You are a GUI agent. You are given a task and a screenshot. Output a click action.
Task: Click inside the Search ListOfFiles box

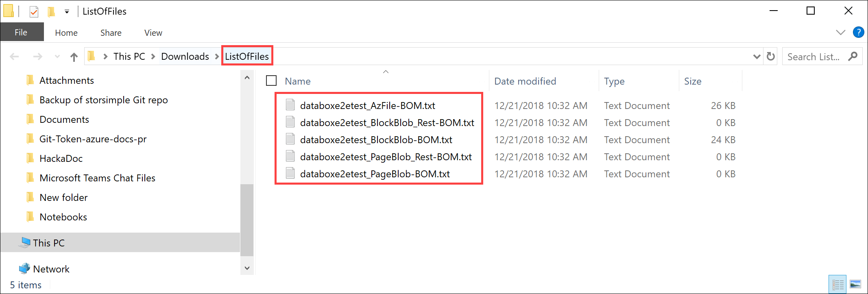[x=813, y=56]
